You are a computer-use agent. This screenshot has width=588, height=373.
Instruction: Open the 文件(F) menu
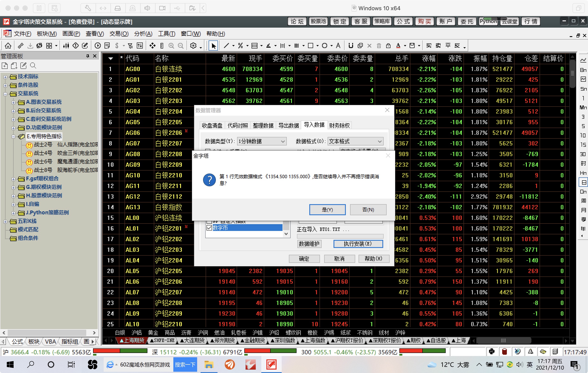23,34
